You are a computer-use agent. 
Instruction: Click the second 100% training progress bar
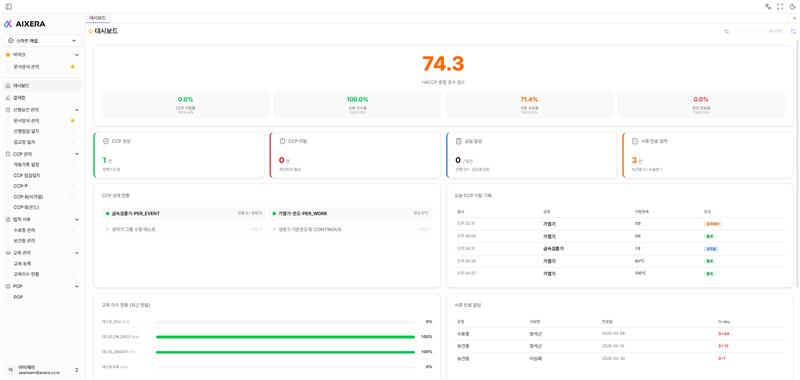tap(285, 352)
